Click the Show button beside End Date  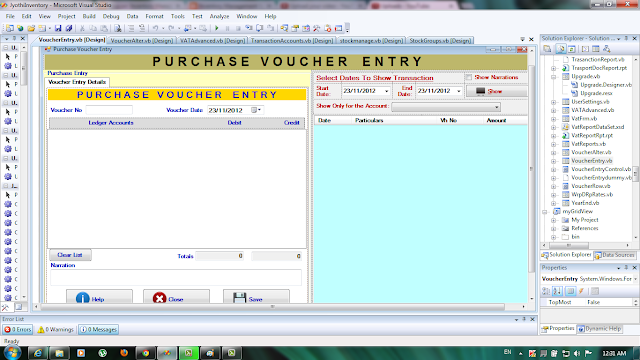[x=497, y=91]
